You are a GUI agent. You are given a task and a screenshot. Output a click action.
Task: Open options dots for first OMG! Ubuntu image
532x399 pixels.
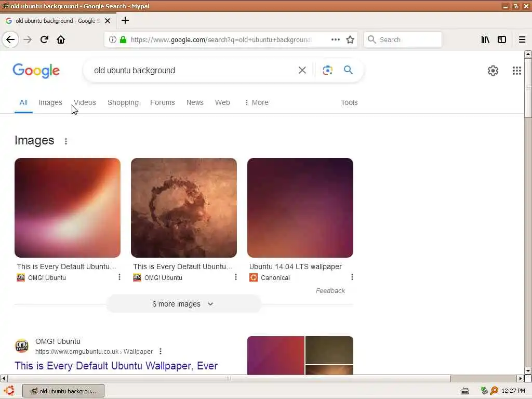coord(119,277)
